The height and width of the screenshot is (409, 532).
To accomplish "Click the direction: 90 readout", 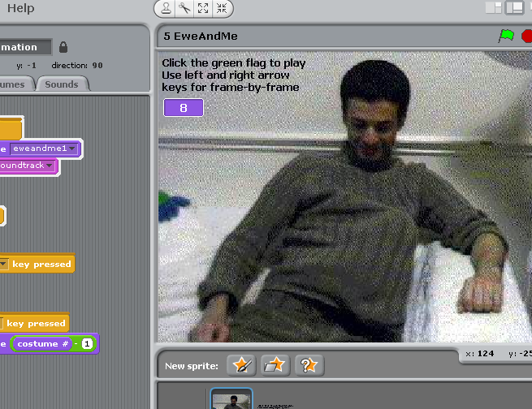I will pos(77,66).
